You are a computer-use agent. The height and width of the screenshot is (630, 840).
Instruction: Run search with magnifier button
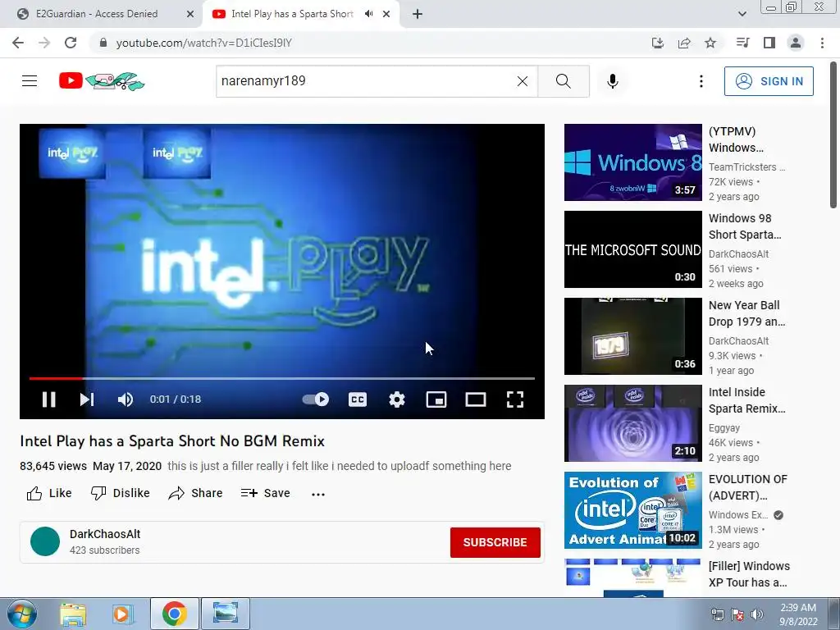pyautogui.click(x=564, y=81)
